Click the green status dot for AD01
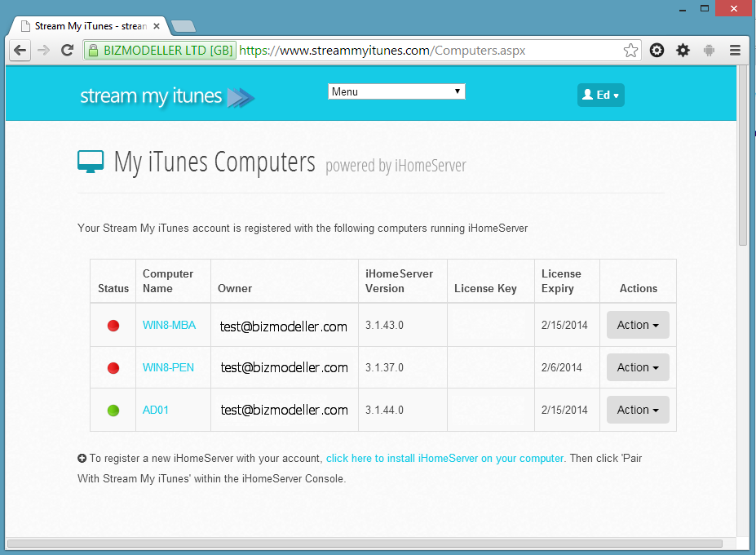The height and width of the screenshot is (555, 756). click(x=113, y=411)
